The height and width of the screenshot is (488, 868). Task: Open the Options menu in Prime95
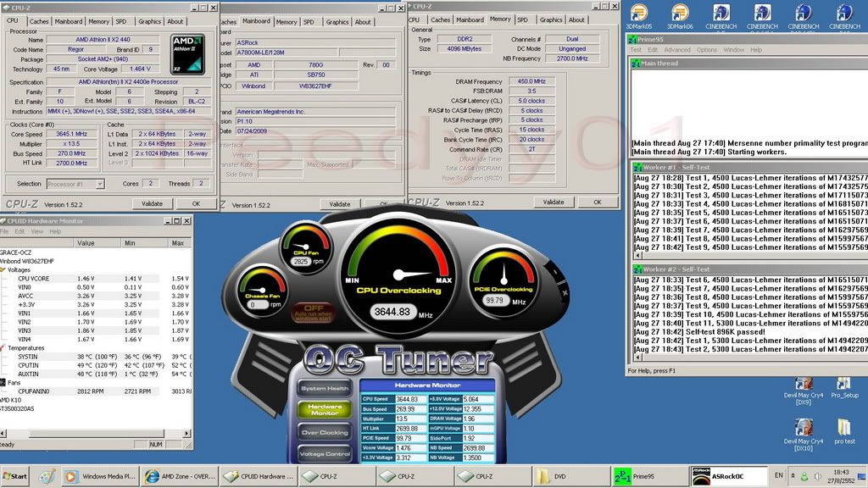[x=706, y=50]
